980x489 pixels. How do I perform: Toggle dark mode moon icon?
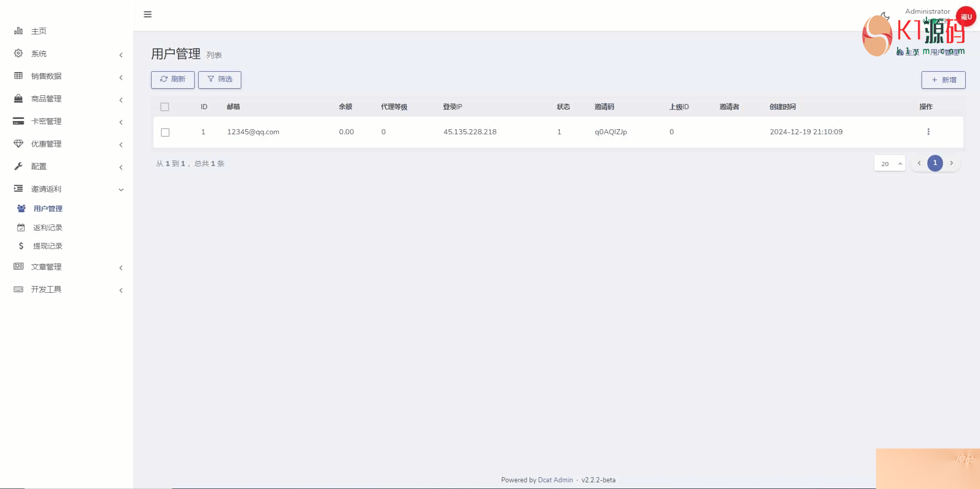pos(885,16)
